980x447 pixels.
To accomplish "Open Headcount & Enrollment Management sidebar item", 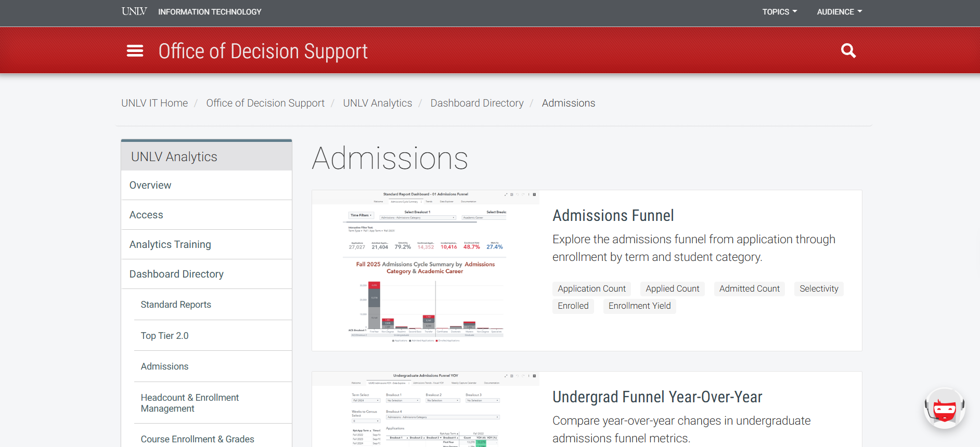I will (x=213, y=403).
